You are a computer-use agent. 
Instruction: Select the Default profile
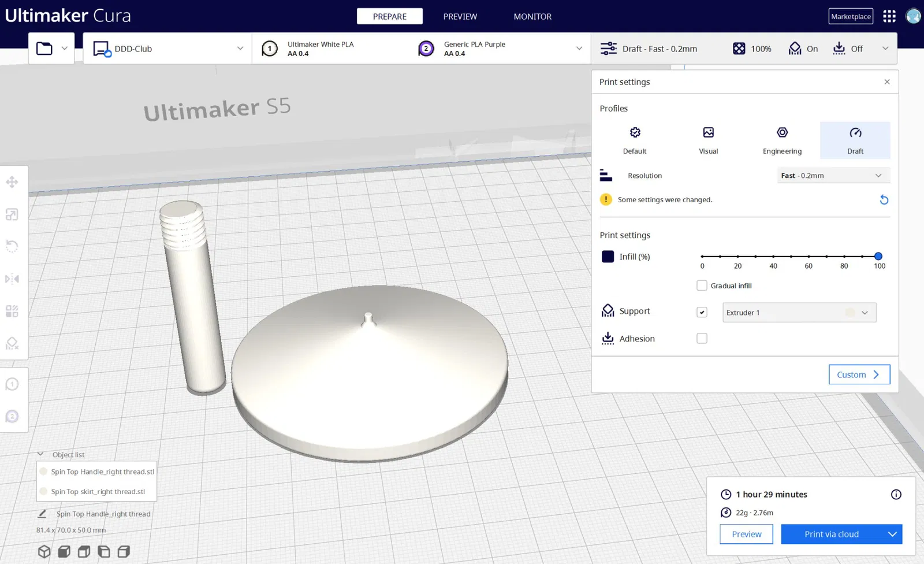pyautogui.click(x=635, y=140)
